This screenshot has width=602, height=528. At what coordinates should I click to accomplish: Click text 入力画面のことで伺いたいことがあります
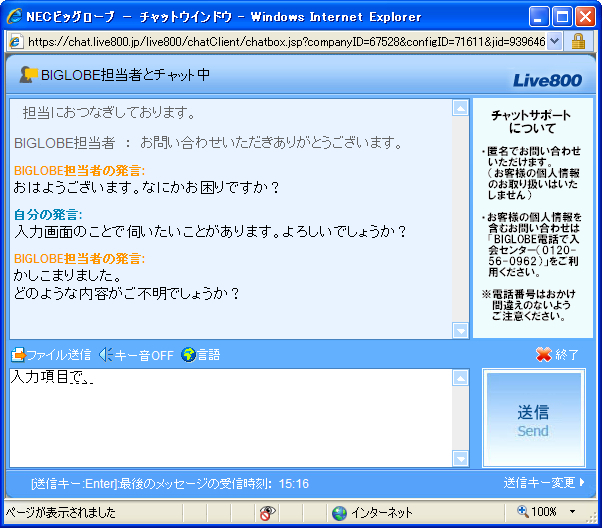click(147, 232)
